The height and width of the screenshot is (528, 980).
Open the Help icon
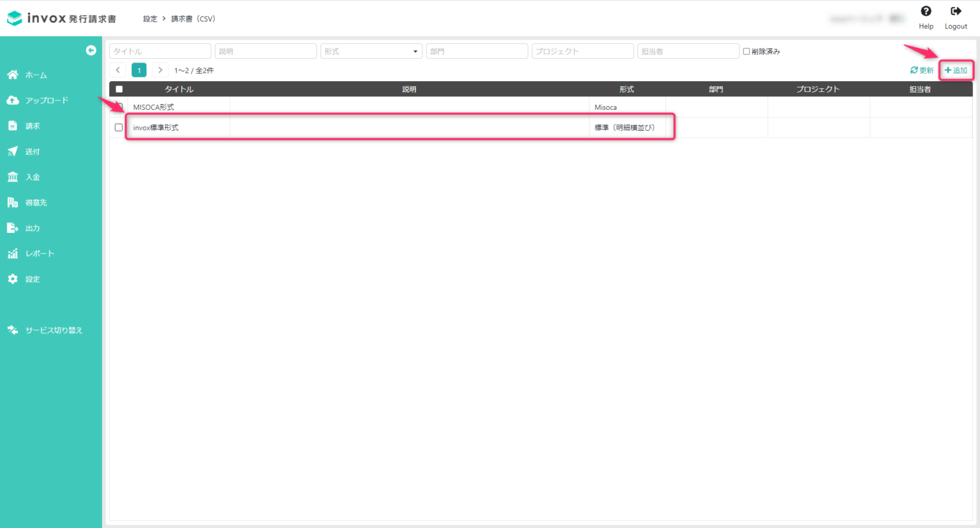coord(926,11)
